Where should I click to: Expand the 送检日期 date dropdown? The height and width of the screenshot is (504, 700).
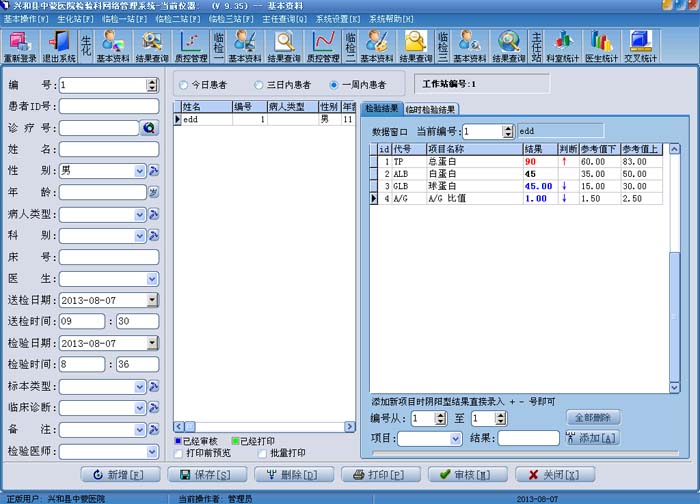pos(152,300)
